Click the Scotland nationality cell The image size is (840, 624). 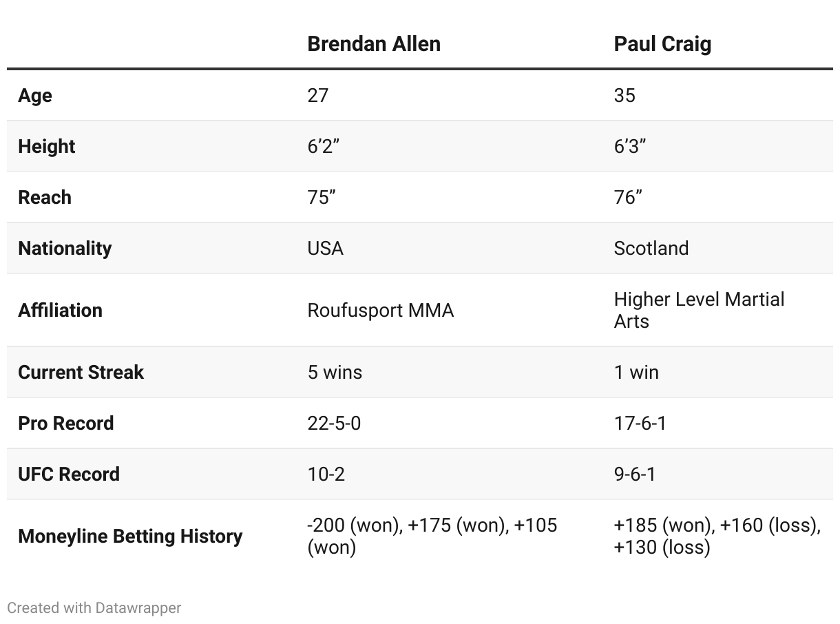[x=651, y=248]
